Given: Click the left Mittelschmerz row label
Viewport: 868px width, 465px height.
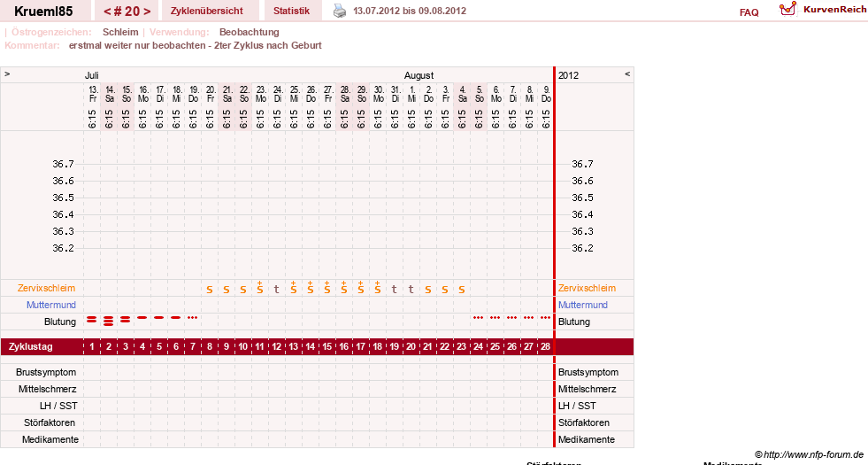Looking at the screenshot, I should pos(48,389).
